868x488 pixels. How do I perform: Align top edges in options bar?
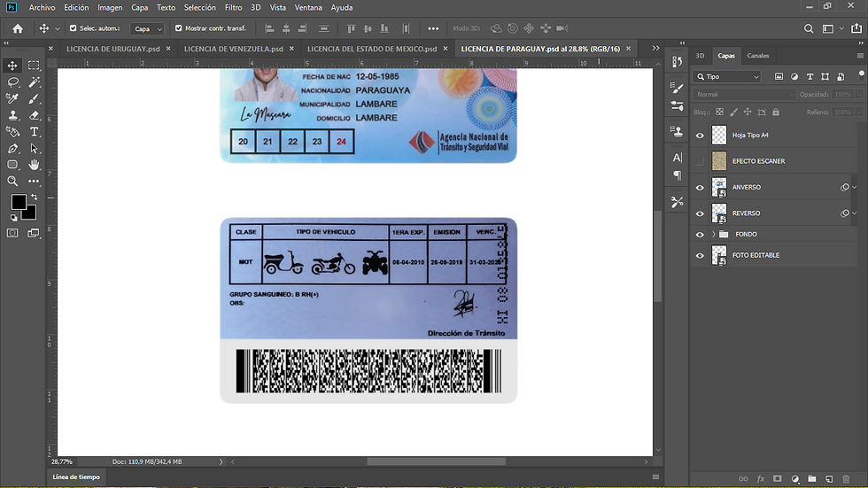coord(351,28)
